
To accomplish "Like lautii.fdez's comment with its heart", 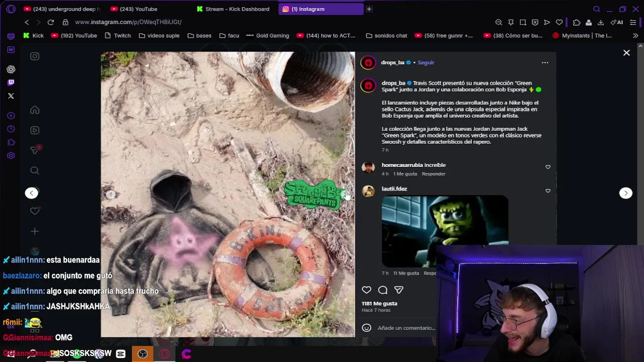I will (548, 191).
